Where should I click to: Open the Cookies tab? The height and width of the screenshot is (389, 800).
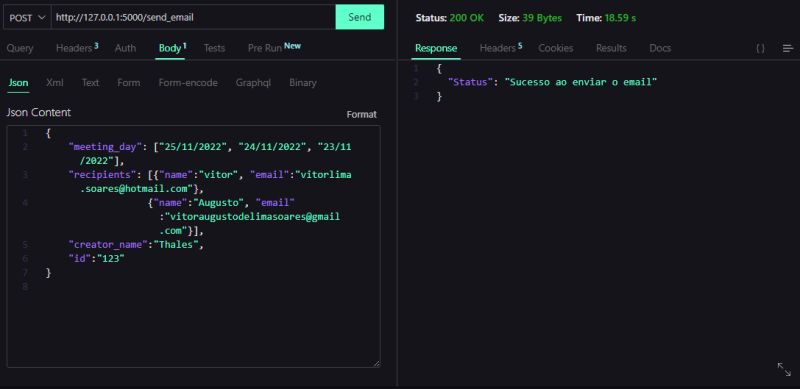[x=556, y=48]
